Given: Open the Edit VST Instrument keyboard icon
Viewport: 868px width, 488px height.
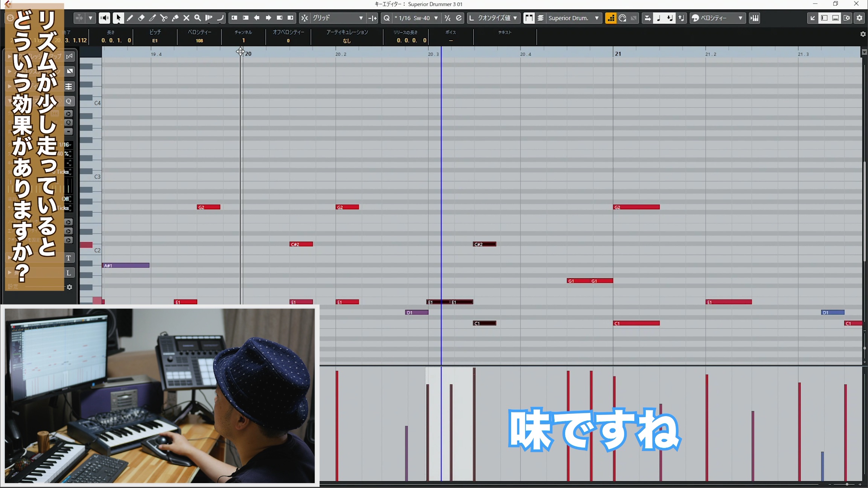Looking at the screenshot, I should 754,18.
